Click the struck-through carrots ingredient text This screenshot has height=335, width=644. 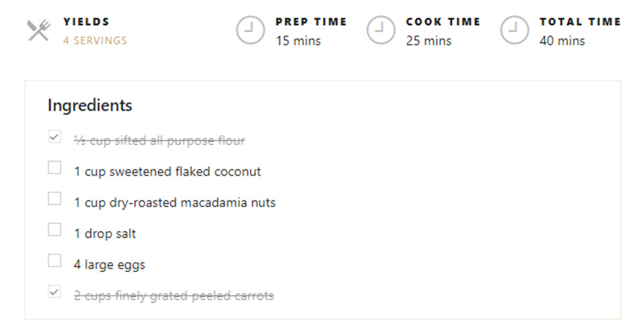[174, 296]
